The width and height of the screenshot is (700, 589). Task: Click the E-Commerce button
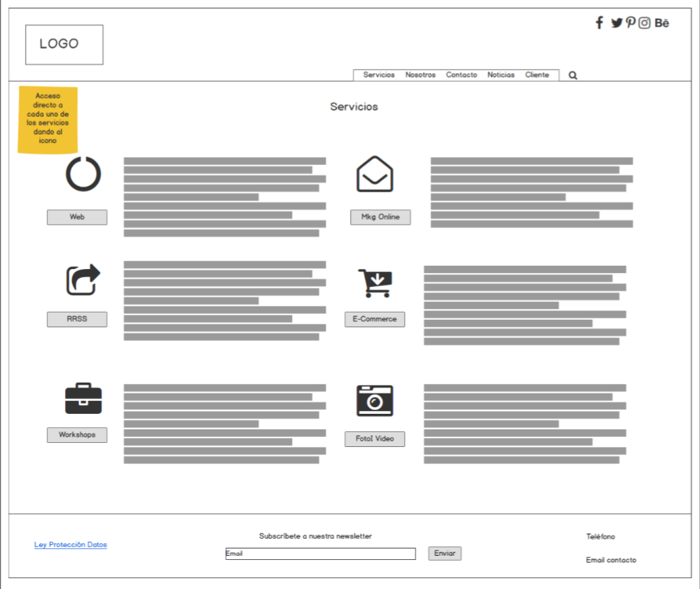tap(374, 320)
